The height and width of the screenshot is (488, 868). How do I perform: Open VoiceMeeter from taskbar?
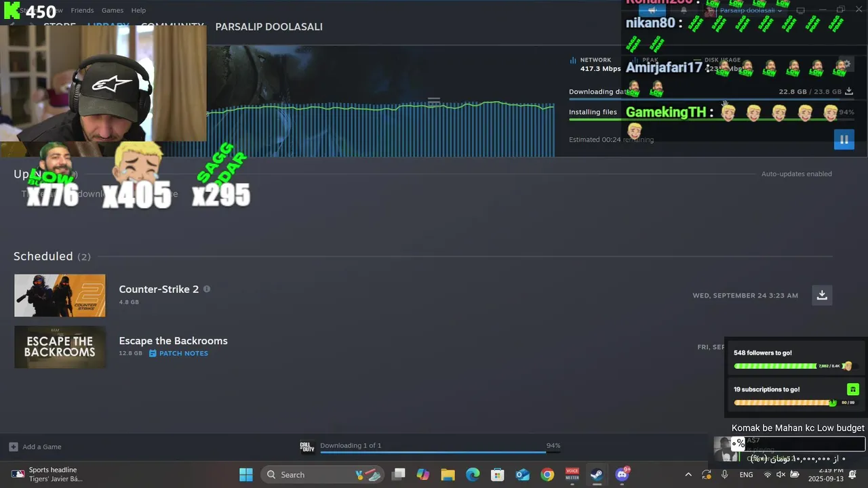tap(572, 474)
